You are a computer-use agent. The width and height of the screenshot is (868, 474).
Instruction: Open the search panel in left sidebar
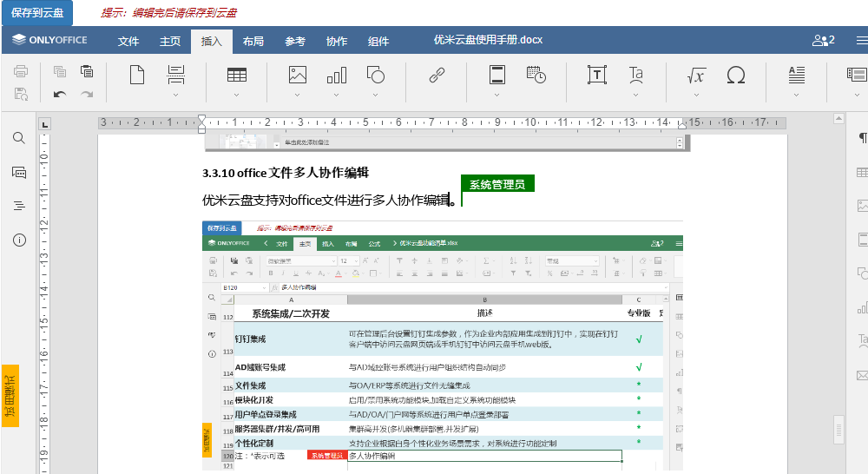click(x=19, y=138)
